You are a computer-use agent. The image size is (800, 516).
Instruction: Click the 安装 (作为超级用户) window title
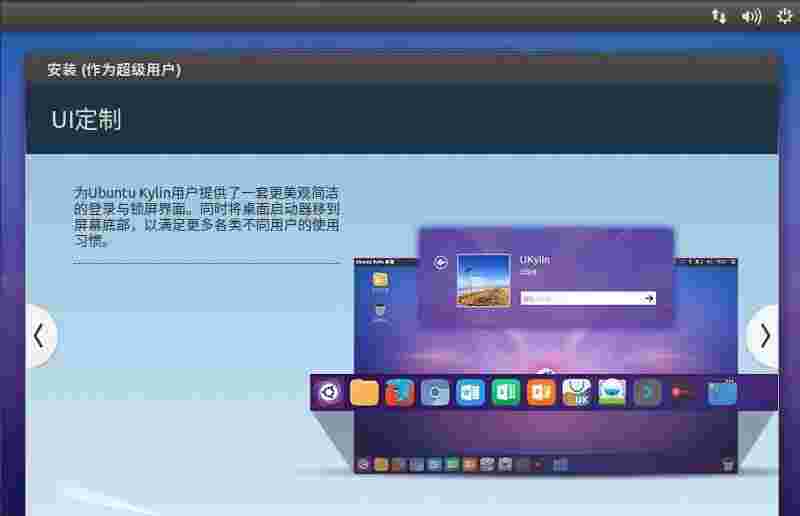tap(114, 70)
